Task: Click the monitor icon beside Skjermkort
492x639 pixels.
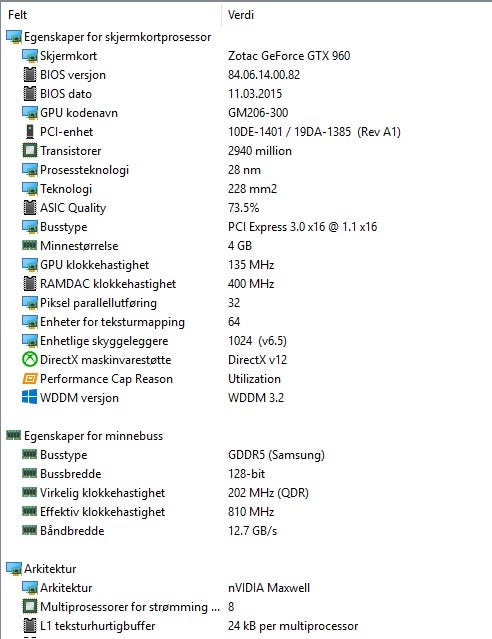Action: pos(29,56)
